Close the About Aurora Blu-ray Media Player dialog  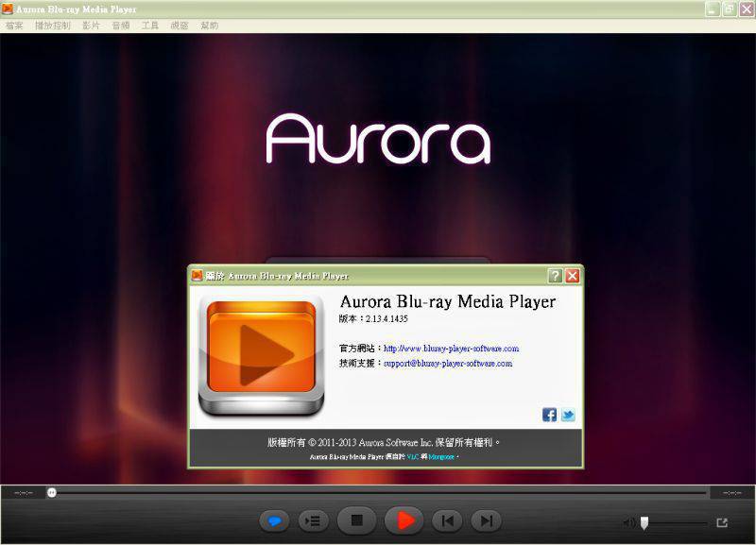click(573, 276)
